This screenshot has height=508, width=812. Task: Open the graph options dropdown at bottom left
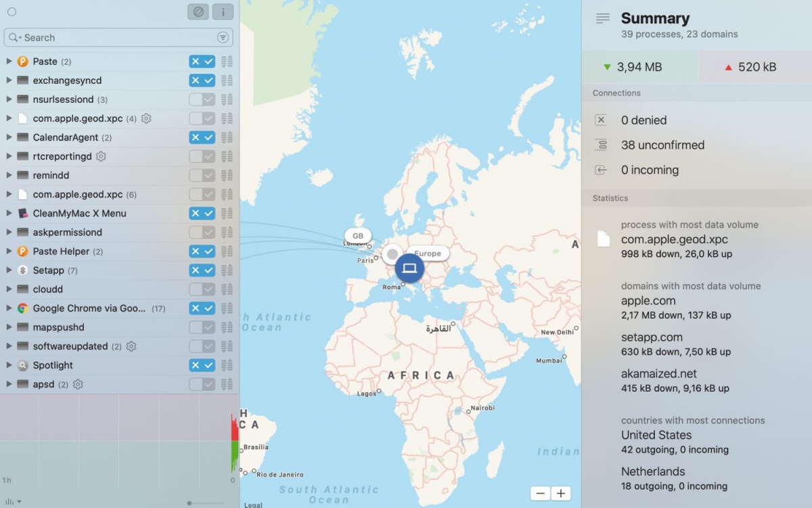coord(12,502)
